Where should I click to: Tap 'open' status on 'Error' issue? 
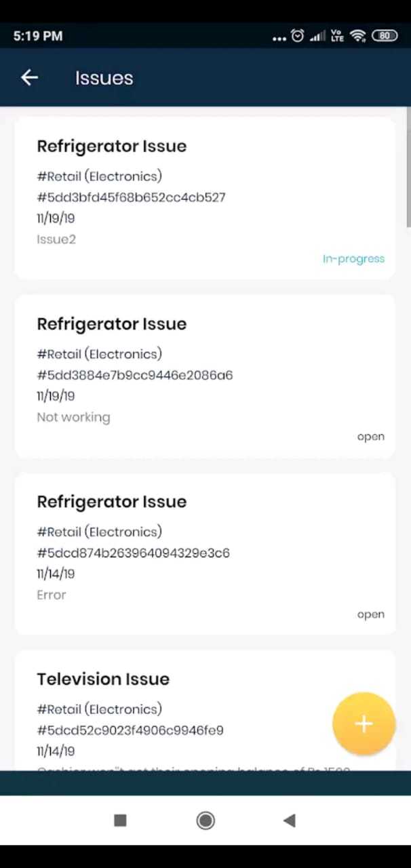370,614
